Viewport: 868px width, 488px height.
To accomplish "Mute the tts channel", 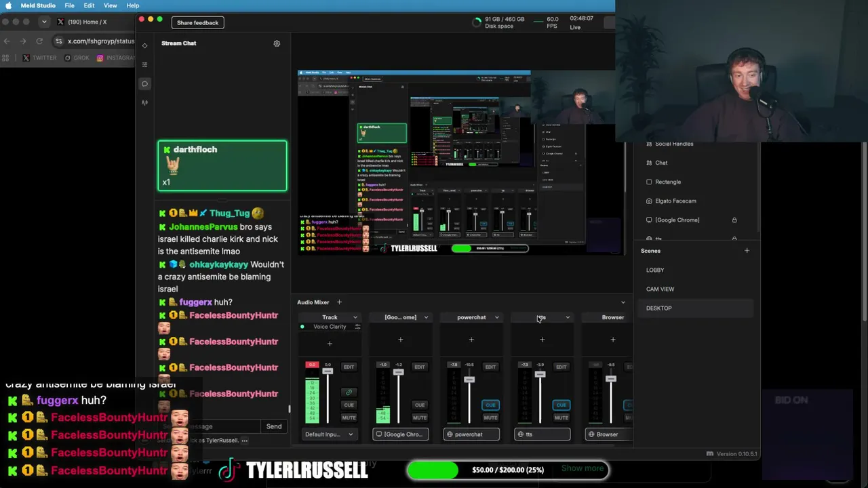I will pos(561,418).
